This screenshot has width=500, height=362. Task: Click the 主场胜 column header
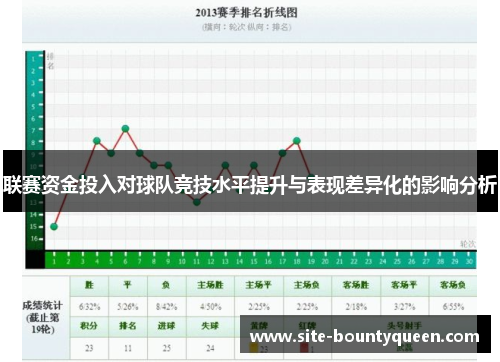pos(210,285)
